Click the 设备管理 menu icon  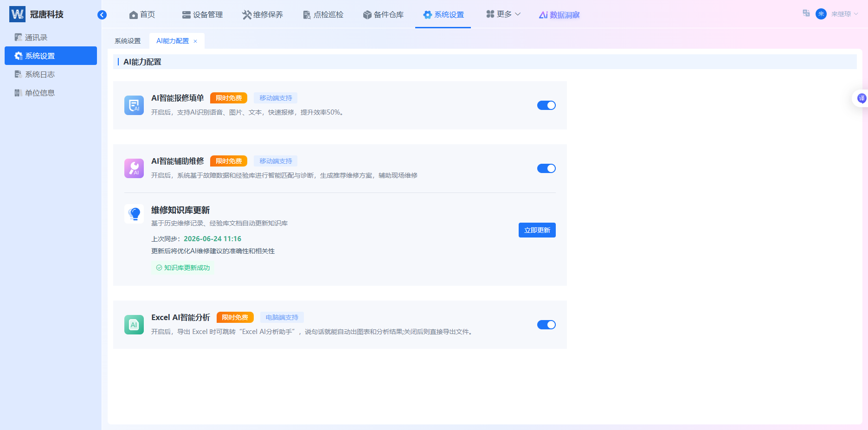[x=186, y=15]
